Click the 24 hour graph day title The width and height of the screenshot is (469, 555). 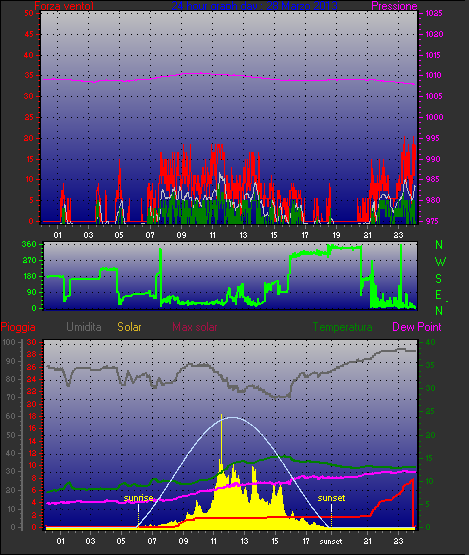(x=254, y=6)
